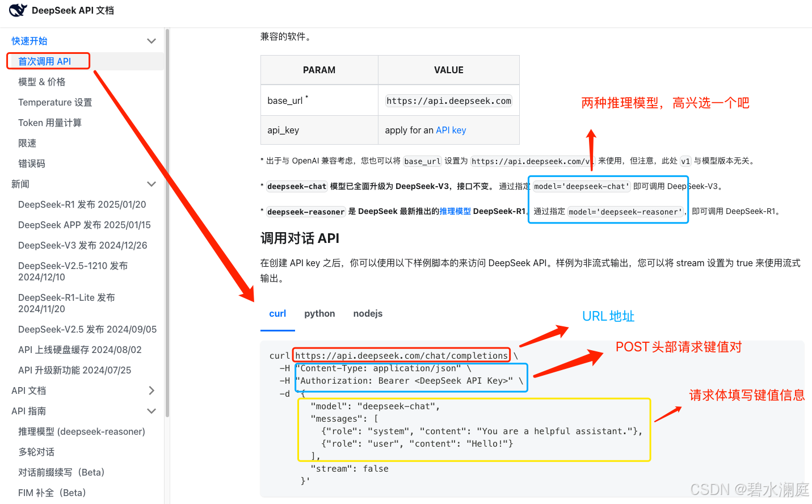Open FIM 补全（Beta）guide
This screenshot has height=504, width=812.
pyautogui.click(x=52, y=493)
